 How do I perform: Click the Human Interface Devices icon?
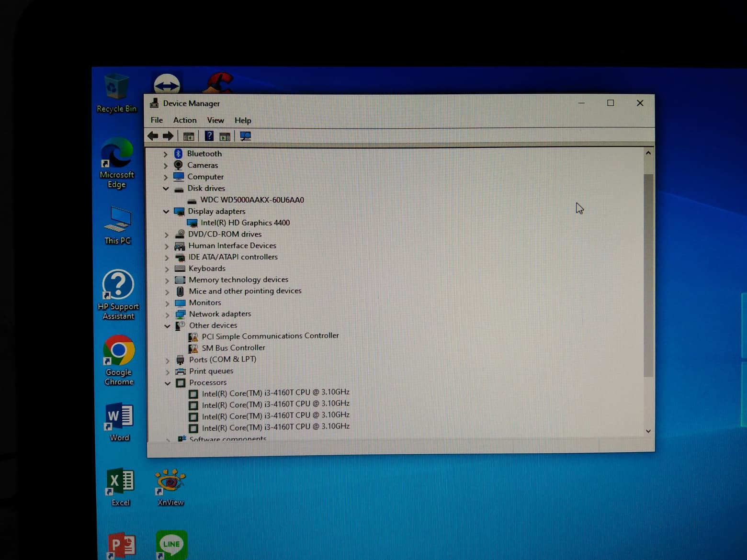point(180,246)
